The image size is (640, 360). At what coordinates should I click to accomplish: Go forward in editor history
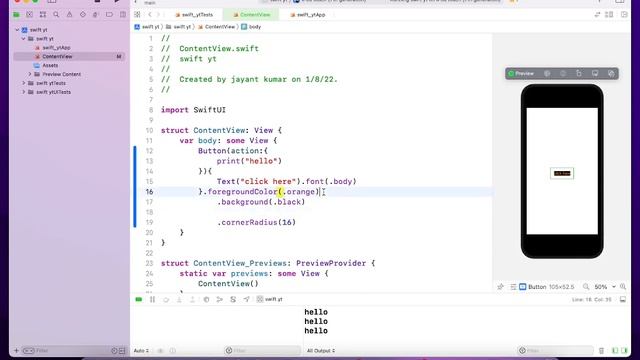[x=158, y=15]
